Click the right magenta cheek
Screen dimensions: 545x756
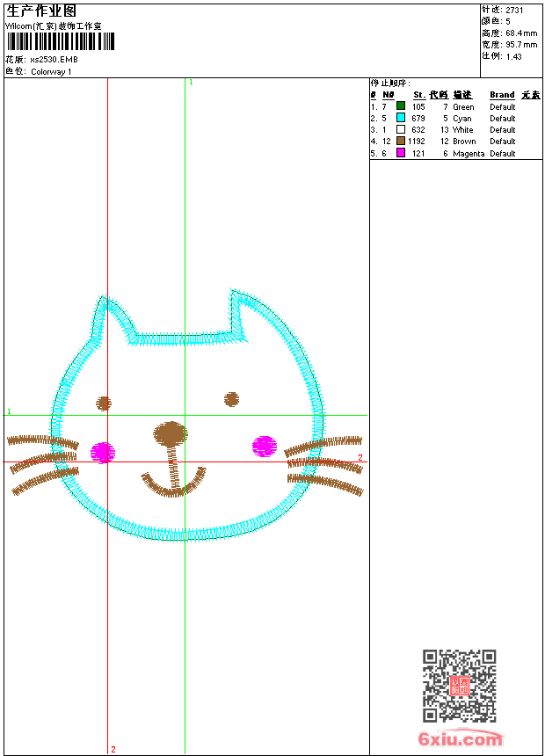click(x=265, y=446)
